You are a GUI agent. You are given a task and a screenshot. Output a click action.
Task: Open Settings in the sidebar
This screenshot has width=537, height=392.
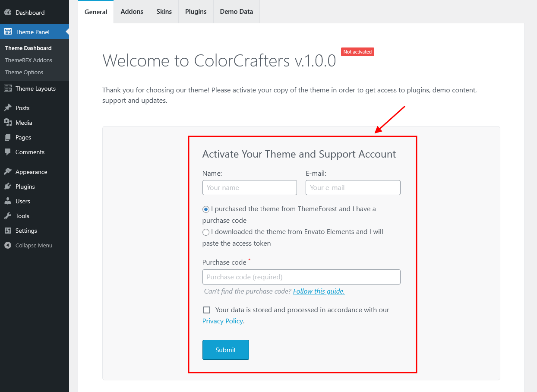click(35, 231)
